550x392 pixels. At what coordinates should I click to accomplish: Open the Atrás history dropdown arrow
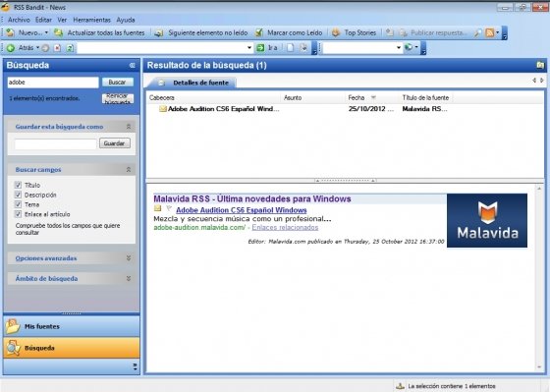37,48
